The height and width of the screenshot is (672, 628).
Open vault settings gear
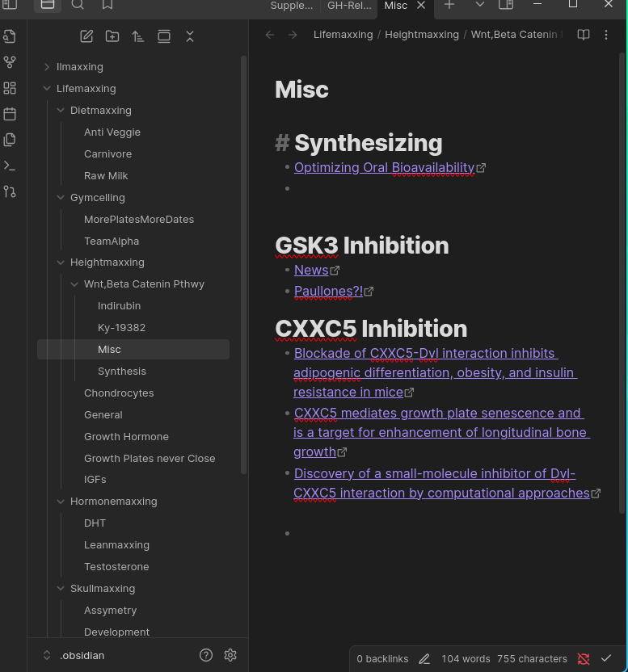tap(230, 655)
